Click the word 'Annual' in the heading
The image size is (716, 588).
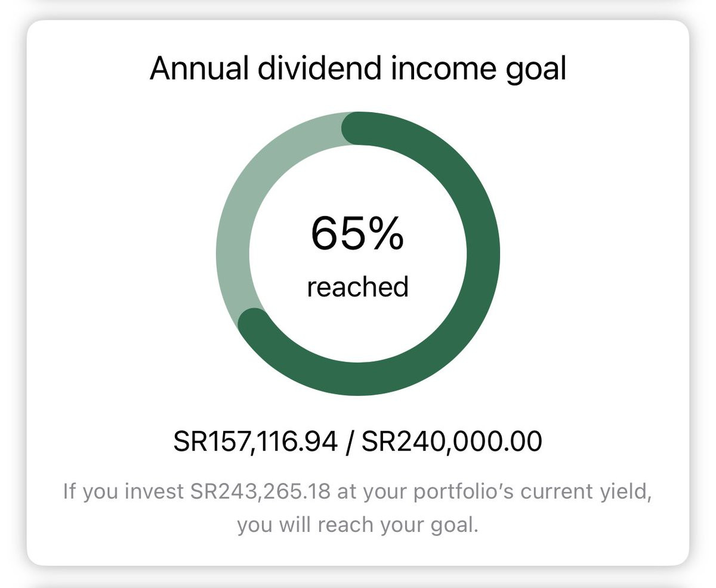tap(199, 69)
